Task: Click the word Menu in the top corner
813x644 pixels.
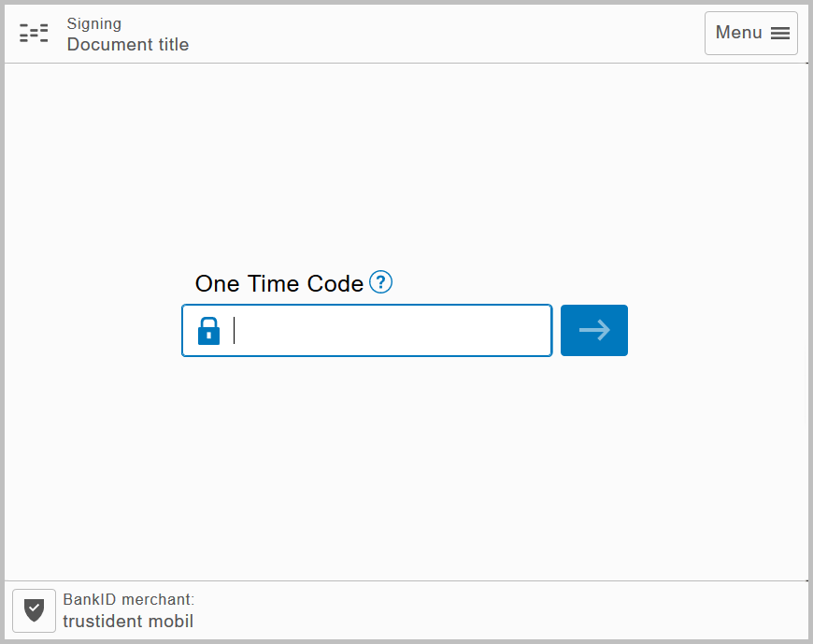Action: coord(739,32)
